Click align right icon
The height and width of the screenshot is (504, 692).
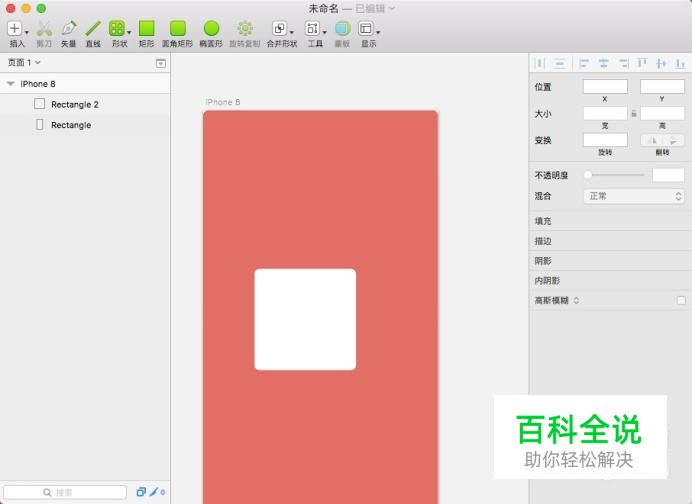tap(623, 64)
